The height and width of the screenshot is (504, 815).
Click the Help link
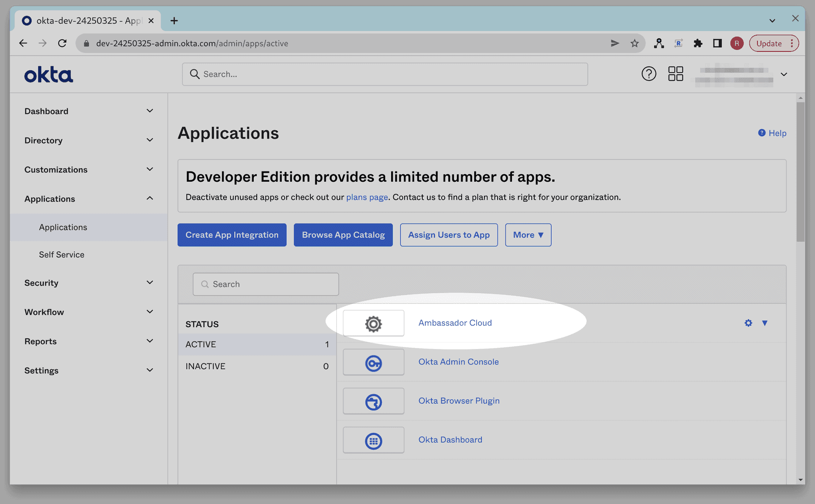click(x=777, y=133)
